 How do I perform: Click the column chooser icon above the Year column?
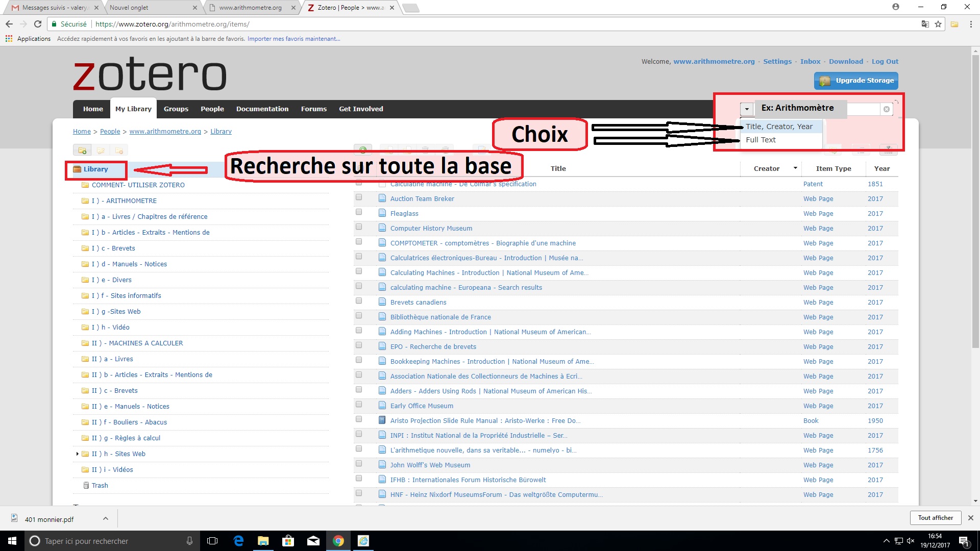889,150
